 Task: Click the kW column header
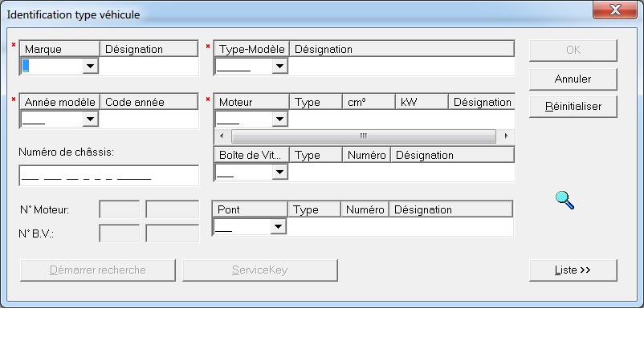pos(421,102)
